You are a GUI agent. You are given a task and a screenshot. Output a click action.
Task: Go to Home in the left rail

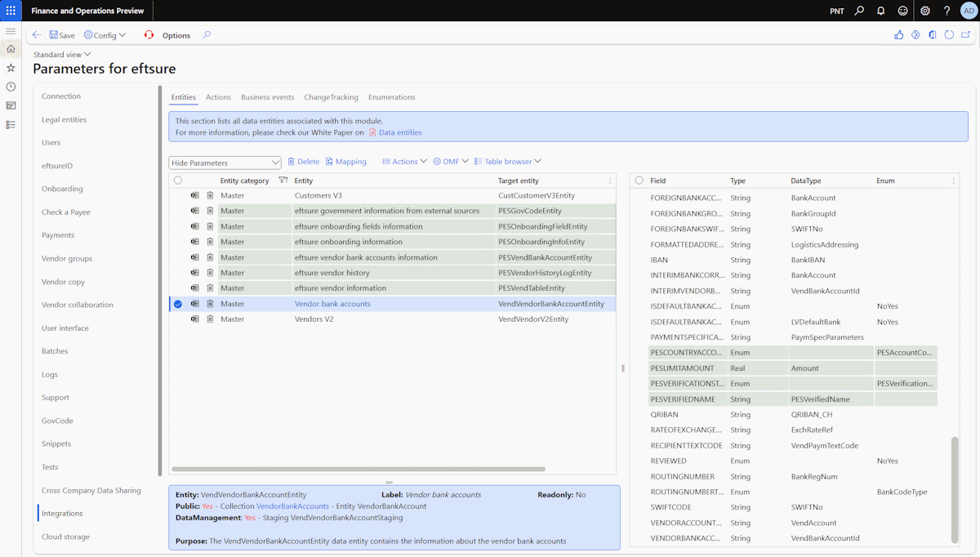click(x=11, y=49)
